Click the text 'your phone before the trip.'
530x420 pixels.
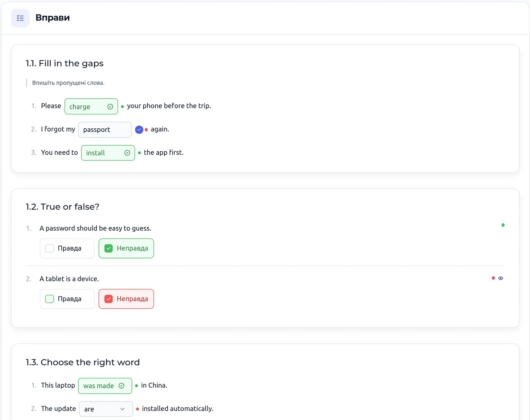[169, 106]
